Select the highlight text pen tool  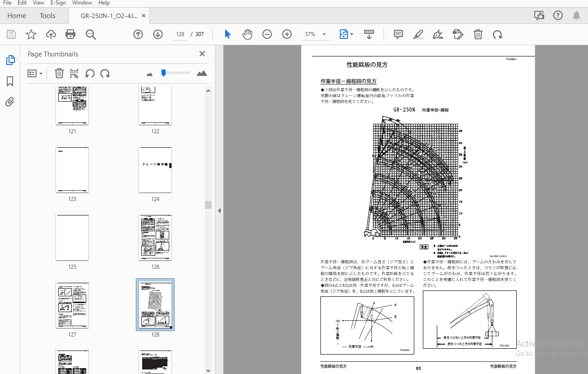[418, 34]
